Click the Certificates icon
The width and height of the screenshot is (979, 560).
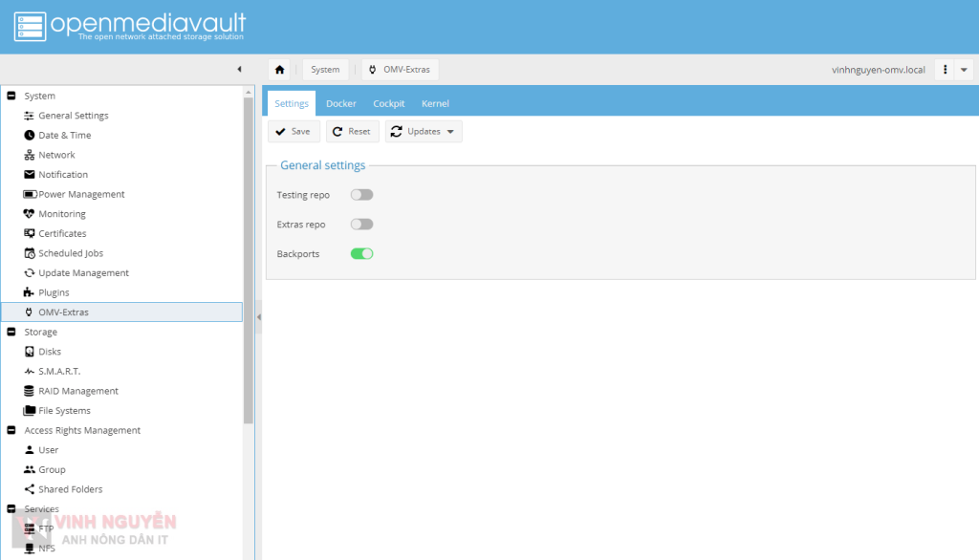click(29, 233)
